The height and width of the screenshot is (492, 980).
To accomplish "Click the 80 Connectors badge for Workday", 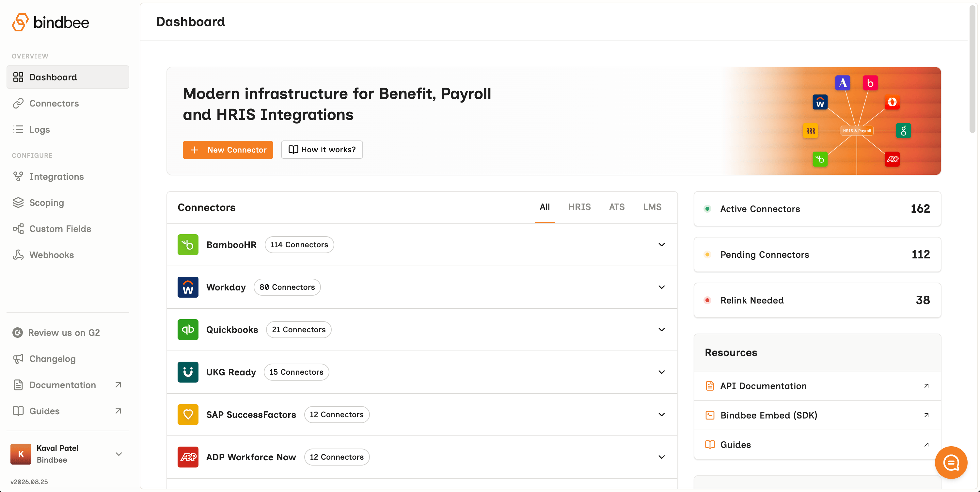I will coord(287,287).
